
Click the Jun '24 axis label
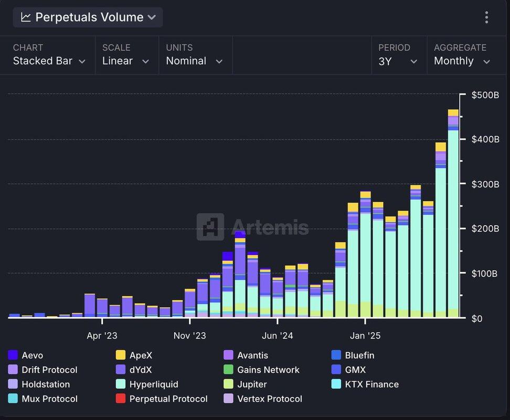tap(277, 335)
